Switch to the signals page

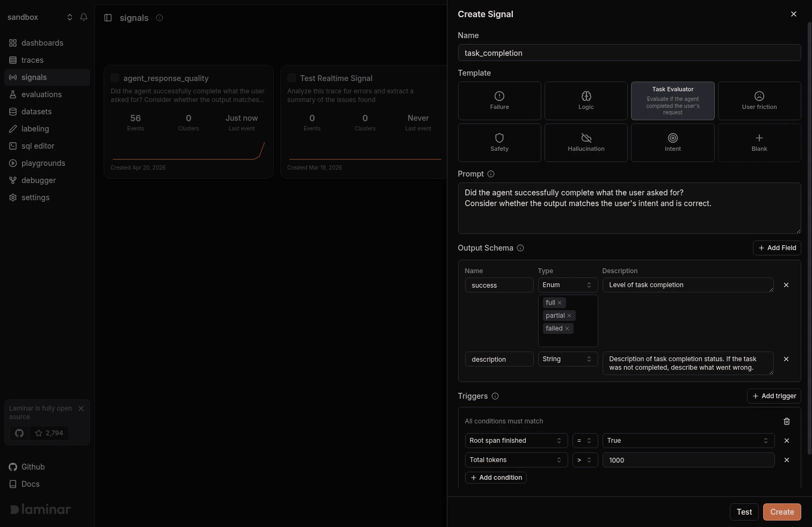[34, 77]
